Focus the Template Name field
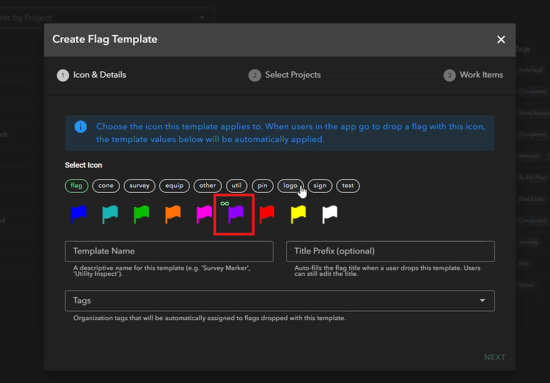Image resolution: width=550 pixels, height=383 pixels. pos(169,251)
